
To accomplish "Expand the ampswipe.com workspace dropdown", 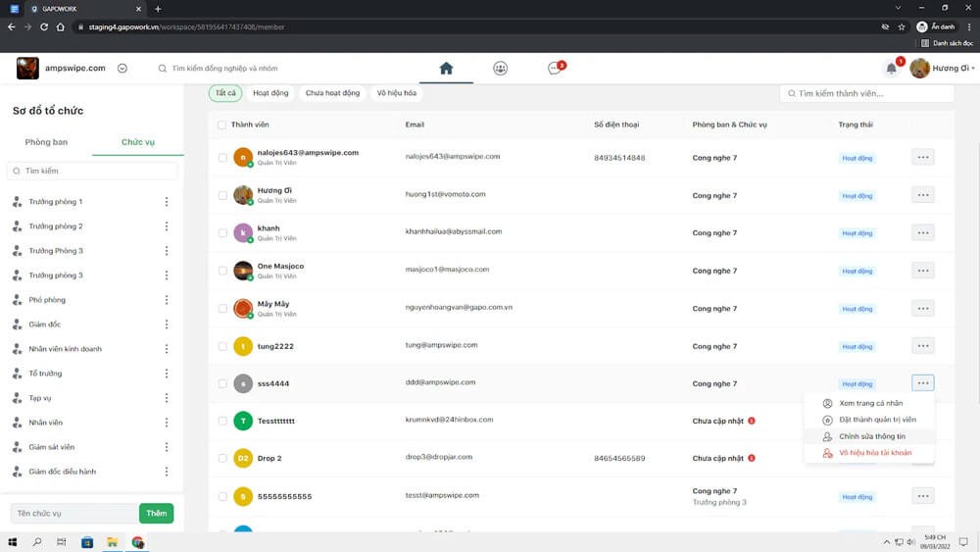I will tap(122, 69).
